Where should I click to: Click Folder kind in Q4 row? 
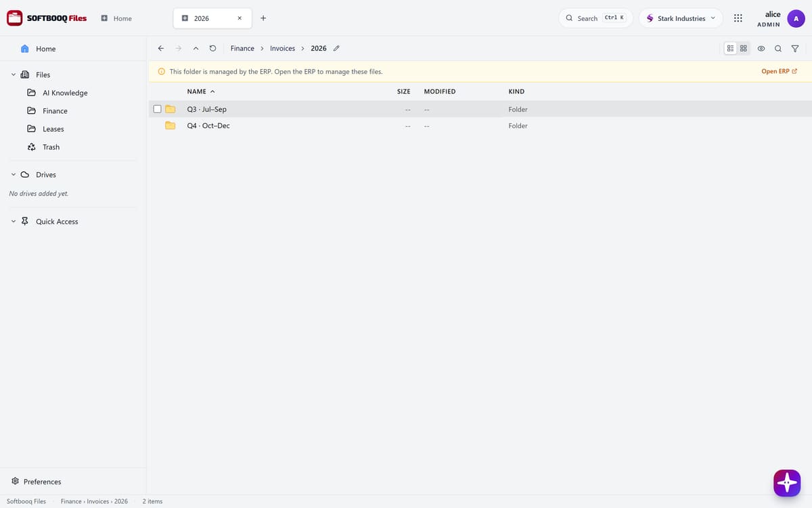pyautogui.click(x=518, y=125)
